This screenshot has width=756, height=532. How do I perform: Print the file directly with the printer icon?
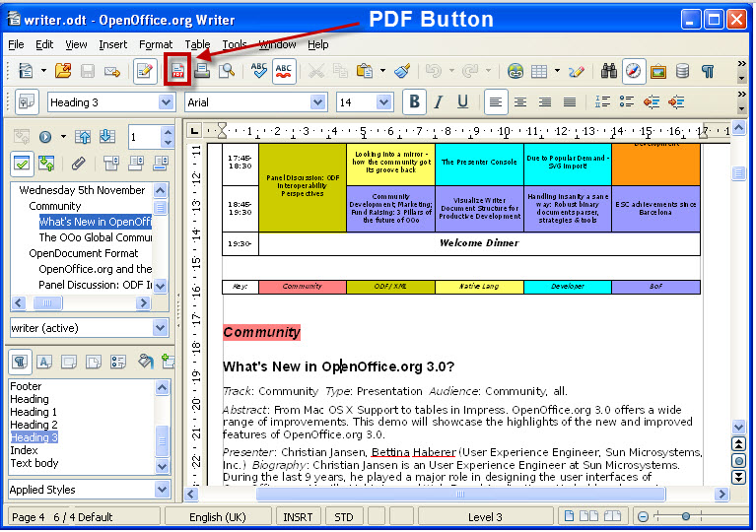click(x=202, y=71)
